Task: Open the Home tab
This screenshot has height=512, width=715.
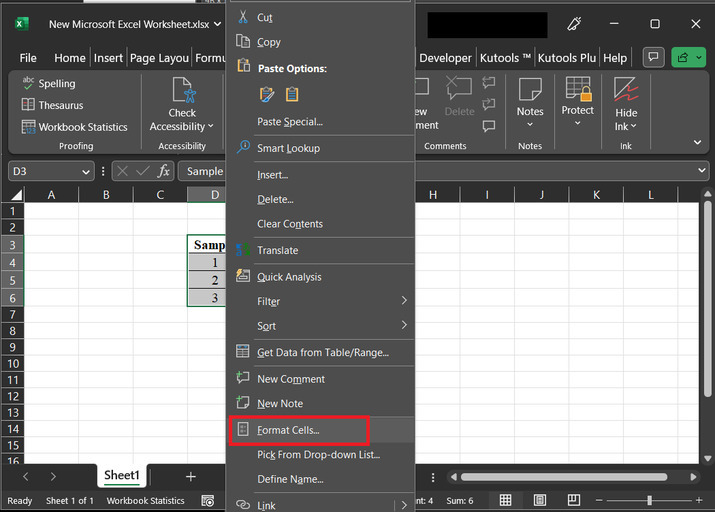Action: coord(70,58)
